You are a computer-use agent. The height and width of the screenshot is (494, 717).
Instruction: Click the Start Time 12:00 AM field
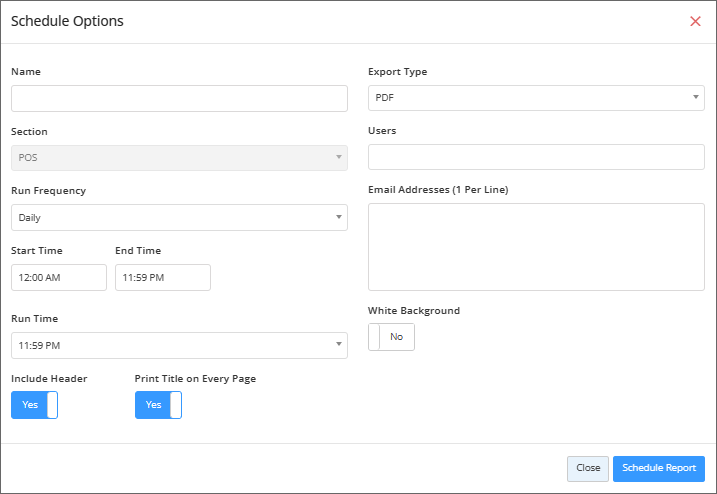pos(59,277)
